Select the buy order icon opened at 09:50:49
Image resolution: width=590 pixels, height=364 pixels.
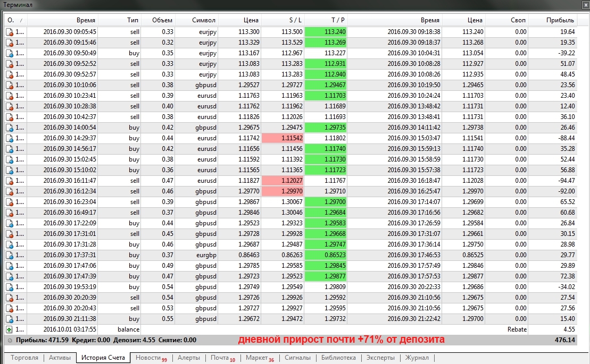10,53
